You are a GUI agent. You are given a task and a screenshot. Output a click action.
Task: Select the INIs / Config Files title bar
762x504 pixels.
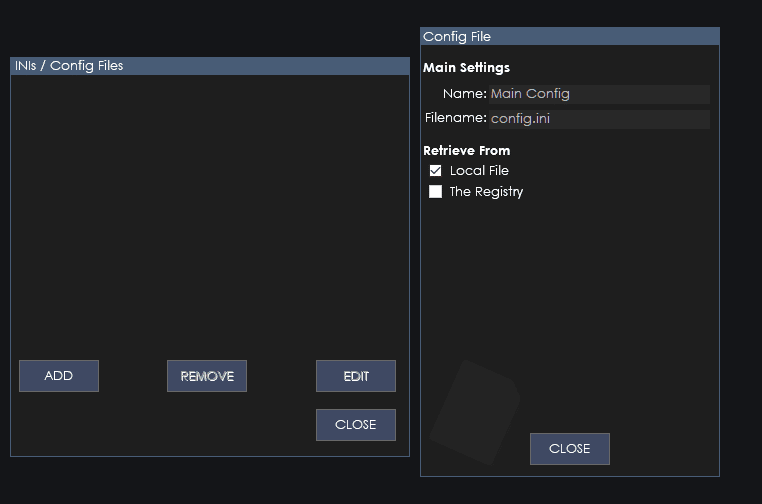210,66
